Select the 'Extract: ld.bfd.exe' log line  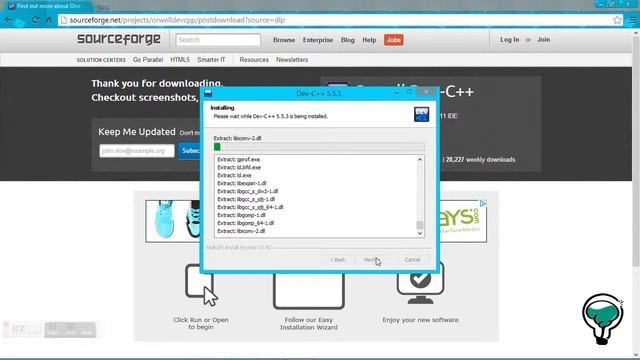point(239,167)
